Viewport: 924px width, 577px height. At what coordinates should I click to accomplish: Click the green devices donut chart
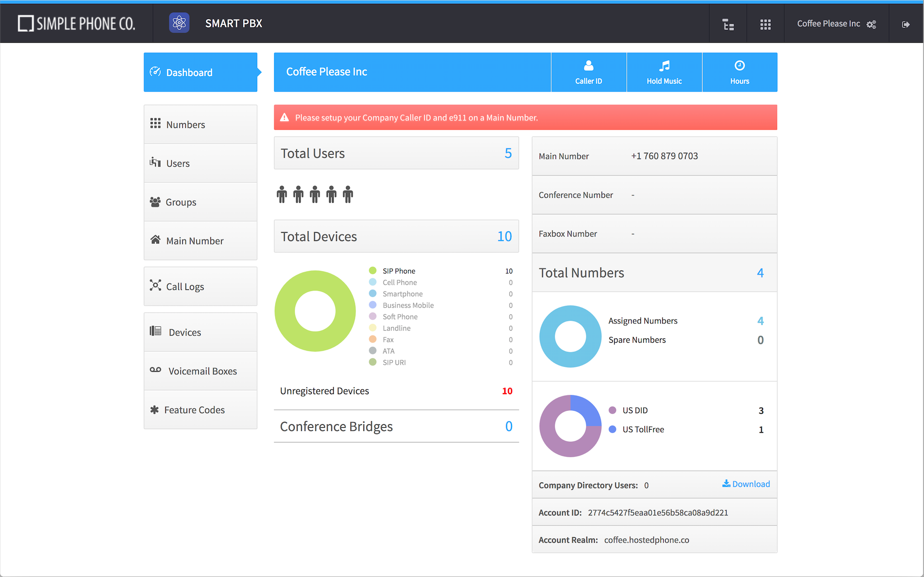[x=315, y=311]
